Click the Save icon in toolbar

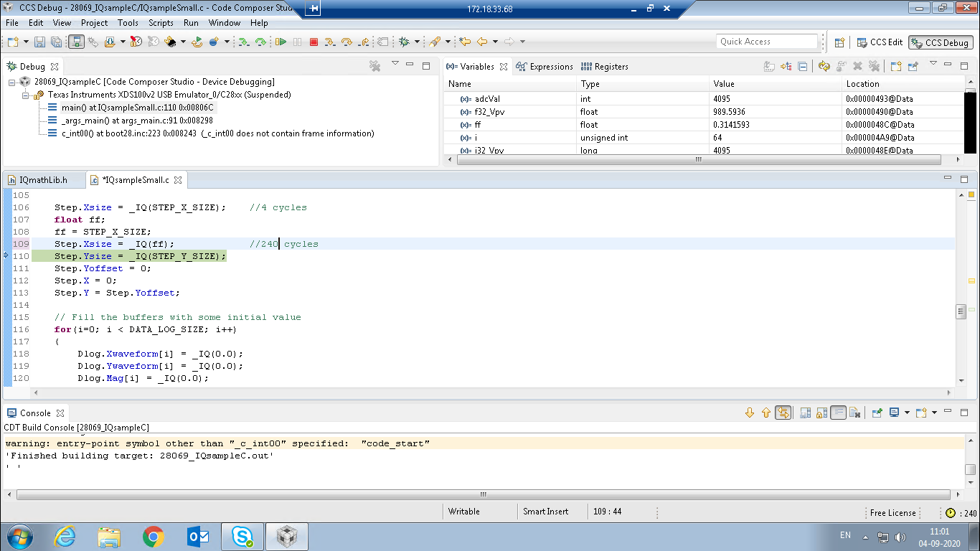point(39,42)
